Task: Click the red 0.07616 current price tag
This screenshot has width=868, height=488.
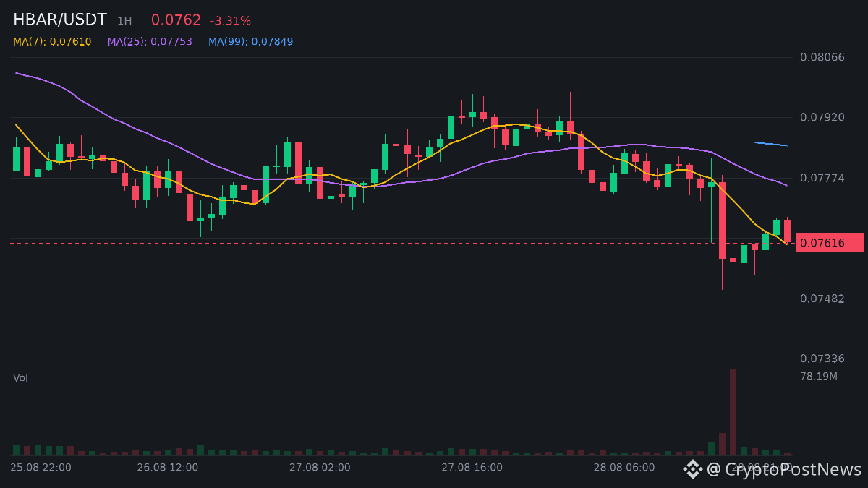Action: point(830,243)
